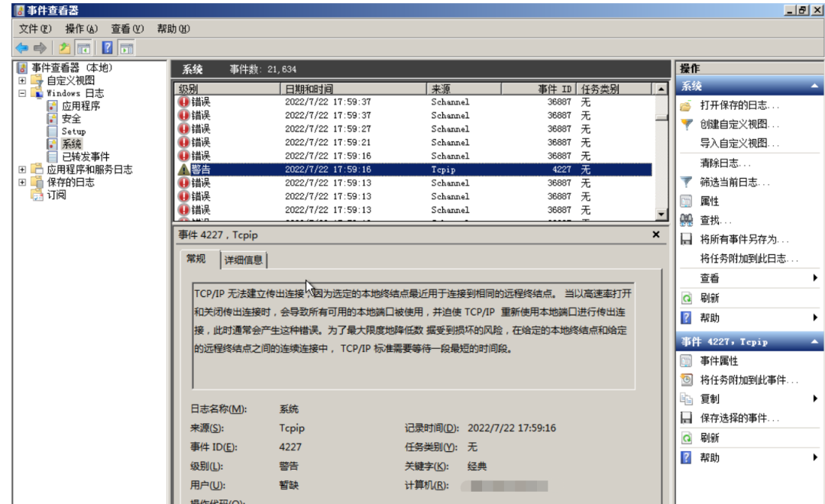Select 已转发事件 in the tree
The height and width of the screenshot is (504, 825).
(x=86, y=157)
